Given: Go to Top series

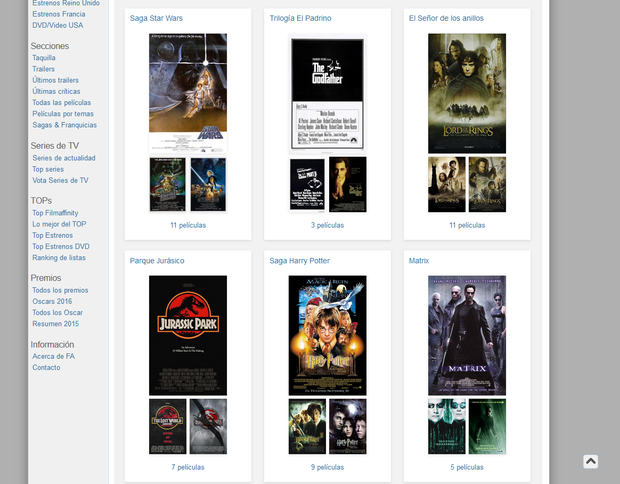Looking at the screenshot, I should pyautogui.click(x=48, y=169).
